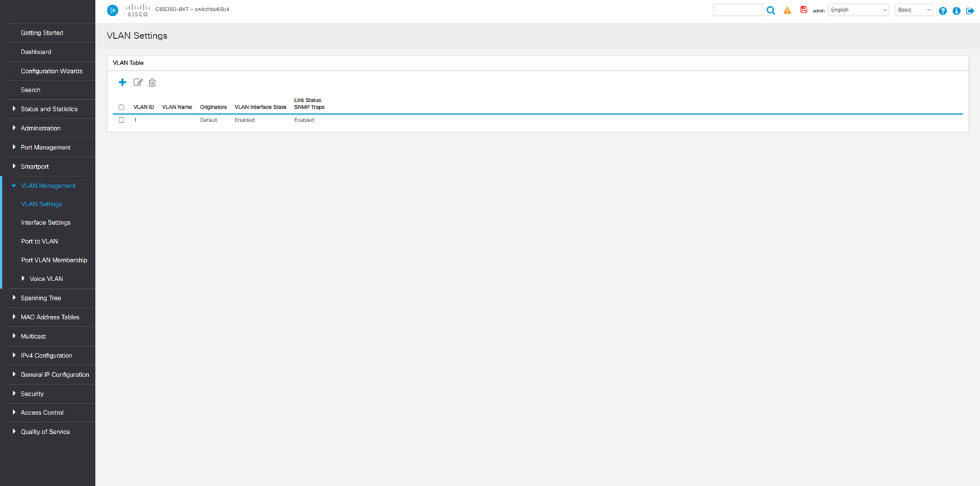Expand the Voice VLAN submenu
This screenshot has width=980, height=486.
pyautogui.click(x=47, y=278)
